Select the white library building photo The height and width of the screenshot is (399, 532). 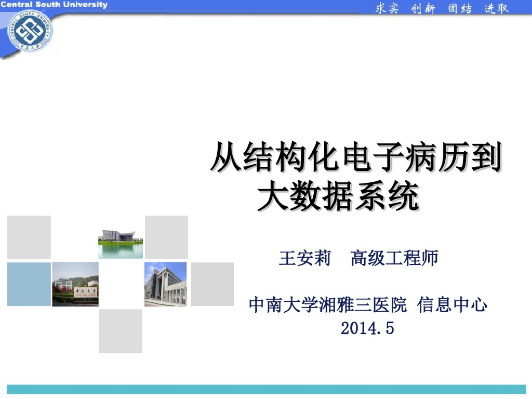point(166,284)
